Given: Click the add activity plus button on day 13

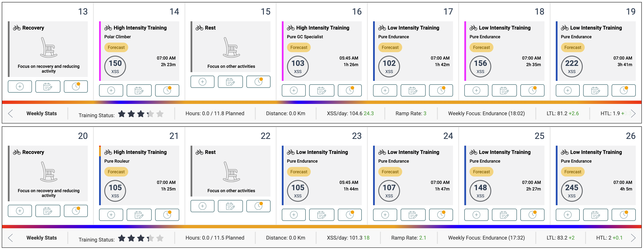Looking at the screenshot, I should pos(20,87).
